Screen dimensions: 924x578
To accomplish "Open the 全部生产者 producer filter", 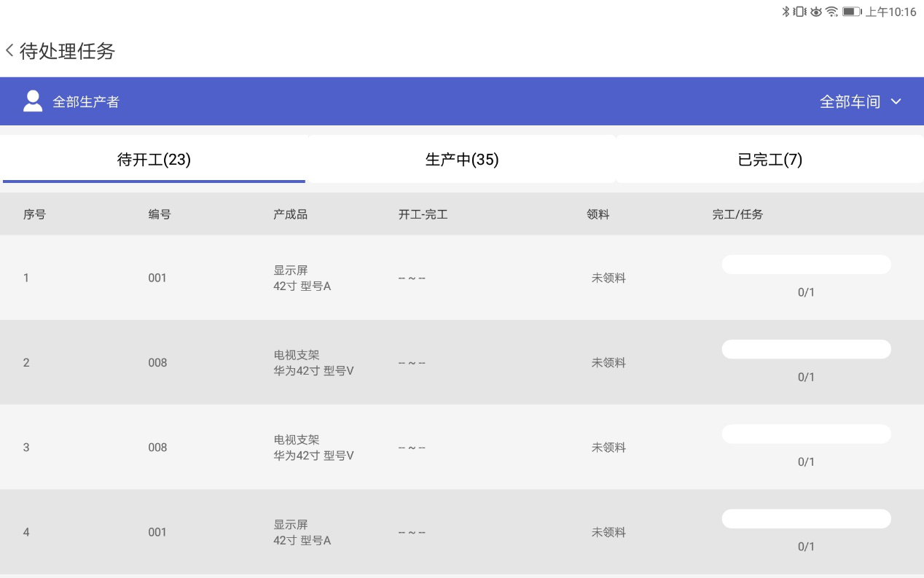I will [71, 101].
